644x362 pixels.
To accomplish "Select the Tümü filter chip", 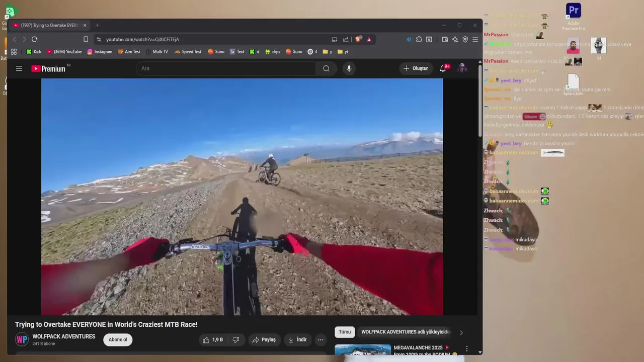I will pos(345,332).
